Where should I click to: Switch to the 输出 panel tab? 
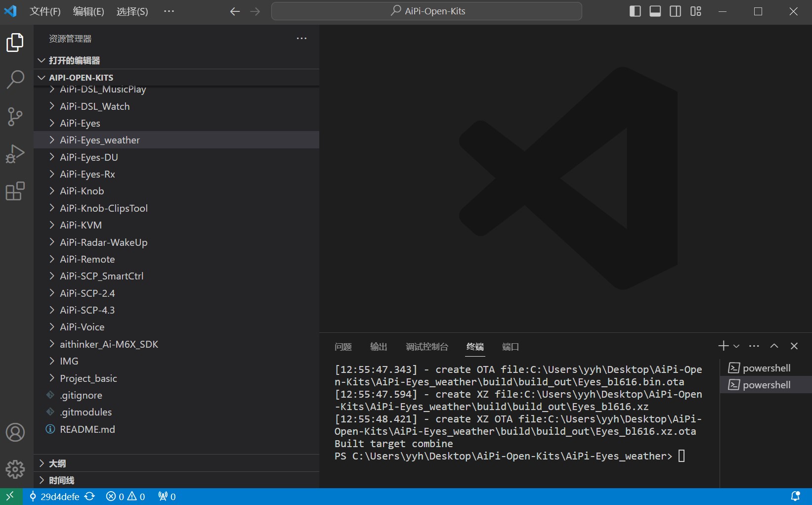pos(379,347)
